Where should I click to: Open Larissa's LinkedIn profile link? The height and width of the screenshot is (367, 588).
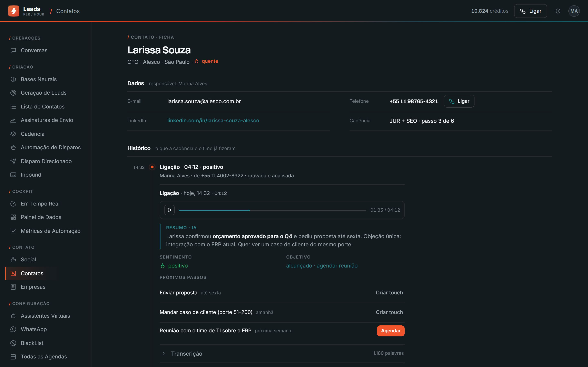[x=213, y=121]
